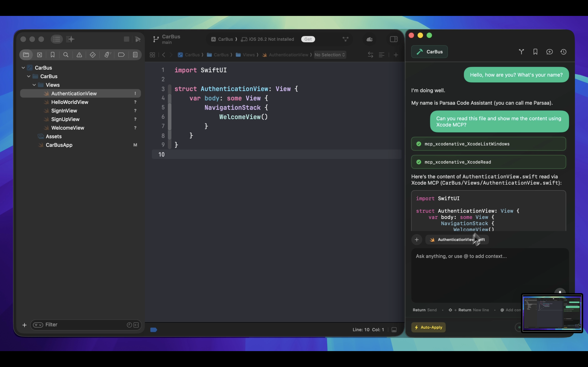
Task: Toggle the minimap icon in the editor bar
Action: 381,55
